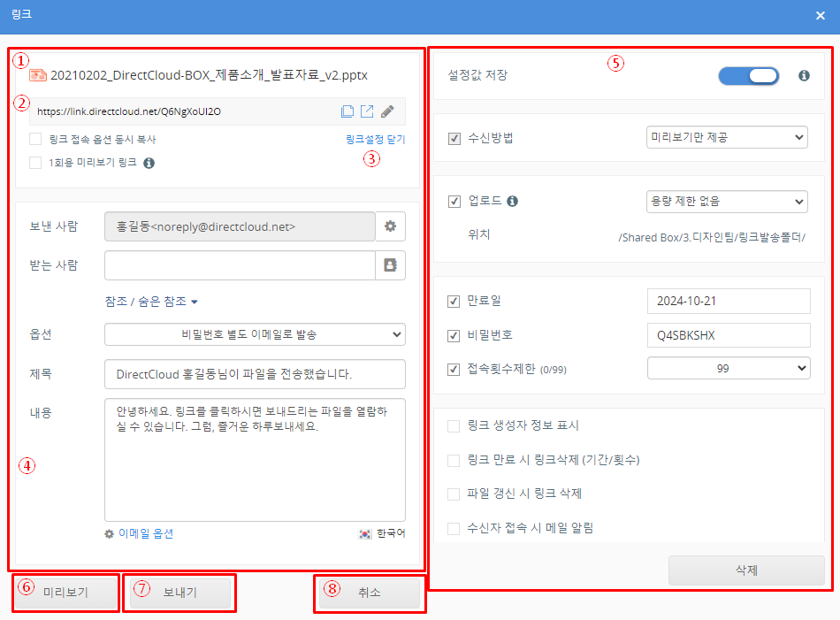Open sender settings gear icon
This screenshot has width=840, height=620.
pos(390,226)
